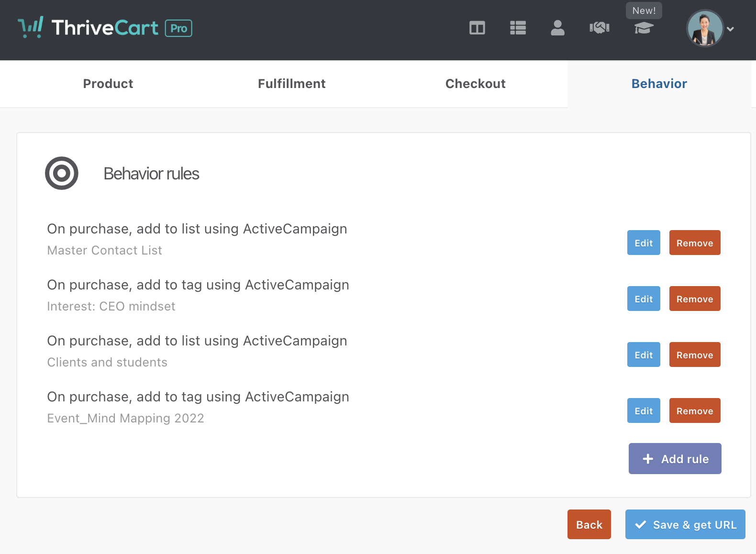Go Back to the previous step
756x554 pixels.
click(x=589, y=524)
